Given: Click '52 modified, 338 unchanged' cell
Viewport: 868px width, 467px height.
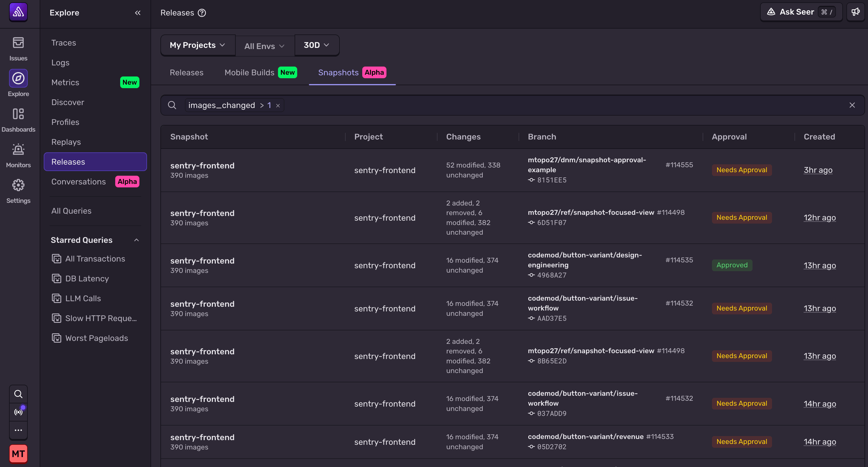Looking at the screenshot, I should click(473, 170).
